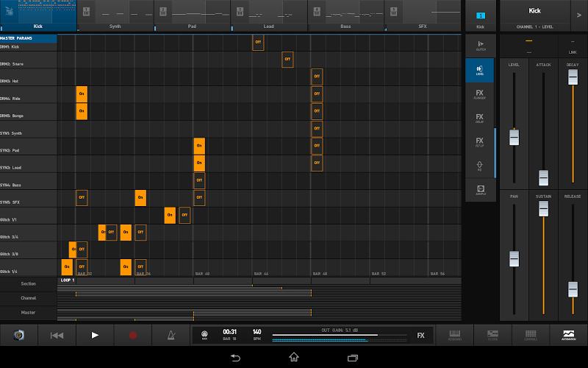Toggle the Off marker in the Kick row
This screenshot has width=588, height=368.
coord(258,42)
